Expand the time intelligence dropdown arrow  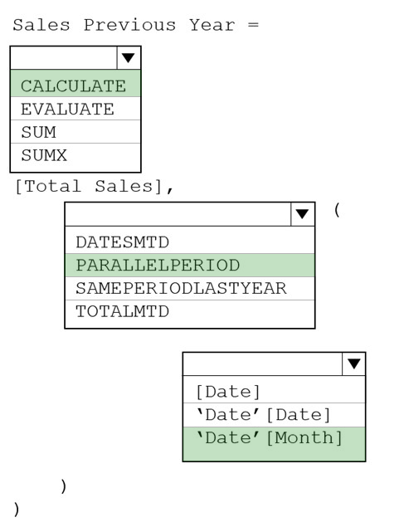303,214
